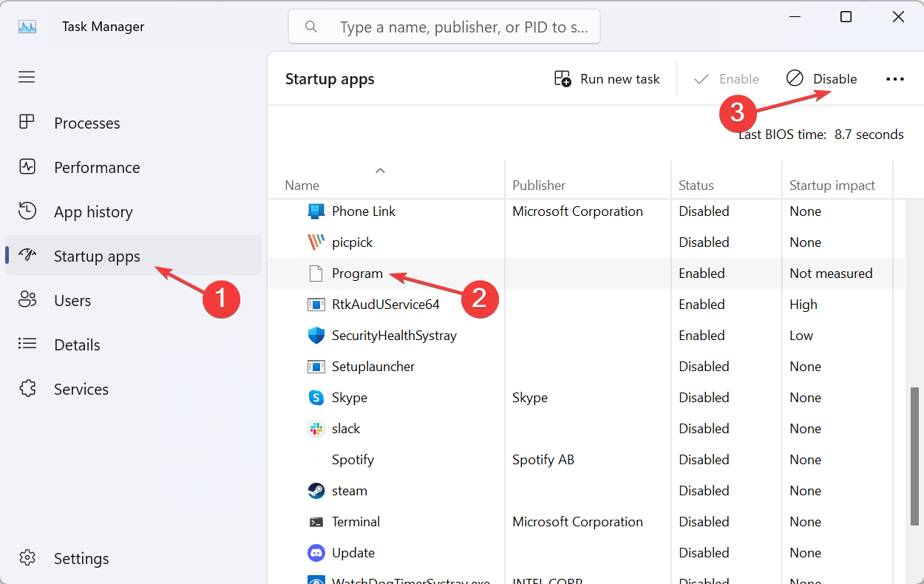Select the Setuplauncher row name
This screenshot has height=584, width=924.
(373, 367)
